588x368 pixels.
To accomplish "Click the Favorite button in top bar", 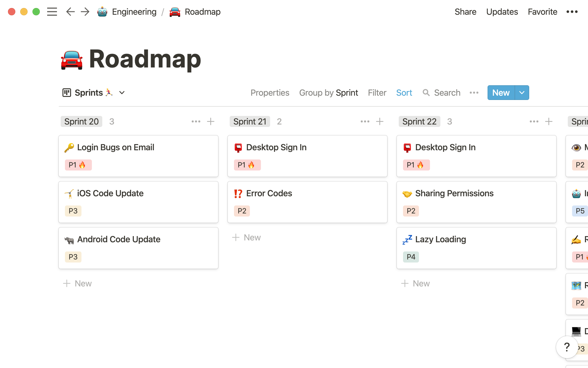I will tap(542, 11).
